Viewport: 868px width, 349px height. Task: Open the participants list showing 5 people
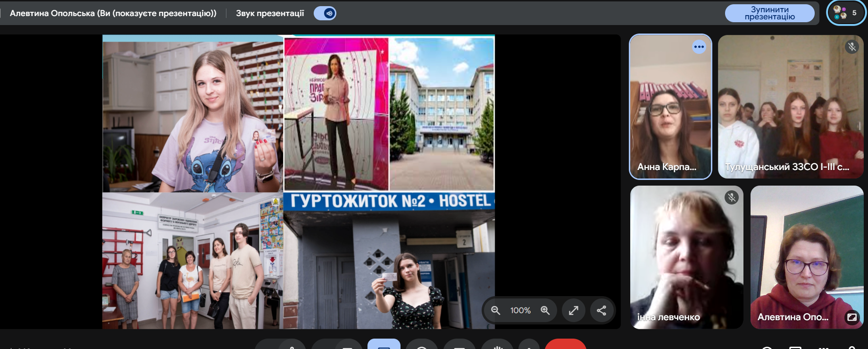(x=846, y=13)
